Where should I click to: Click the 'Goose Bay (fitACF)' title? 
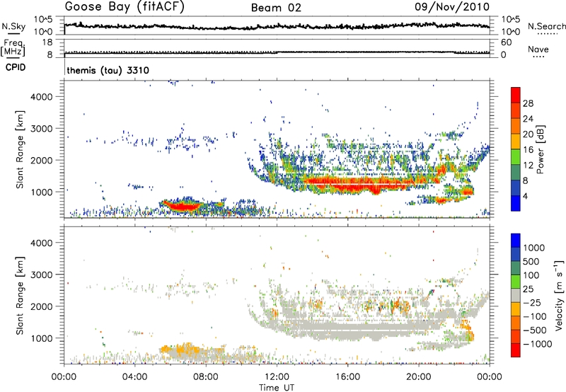125,6
